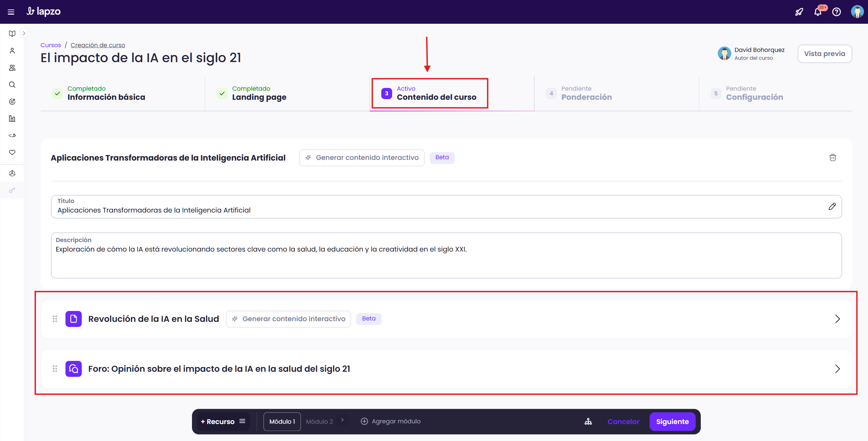The image size is (868, 441).
Task: Open the Vista previa button
Action: click(x=824, y=54)
